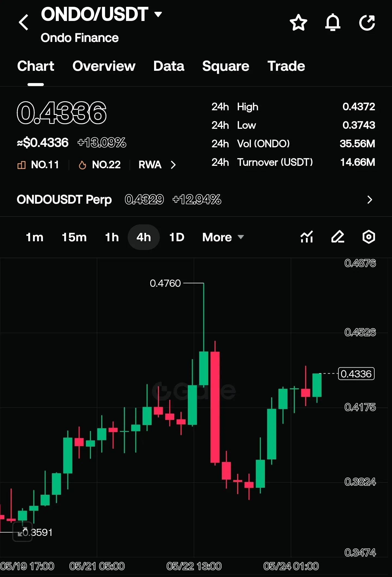Tap the Perp change +12.94%

[197, 200]
